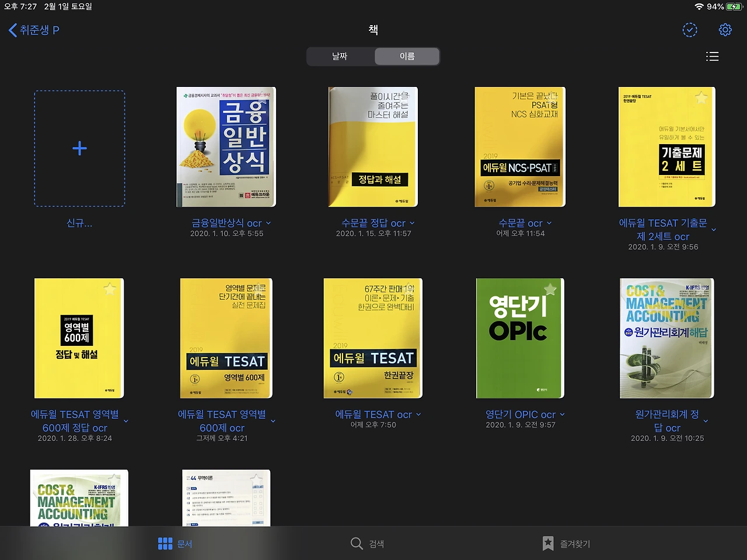Tap the battery icon in the status bar
The height and width of the screenshot is (560, 747).
[x=734, y=6]
